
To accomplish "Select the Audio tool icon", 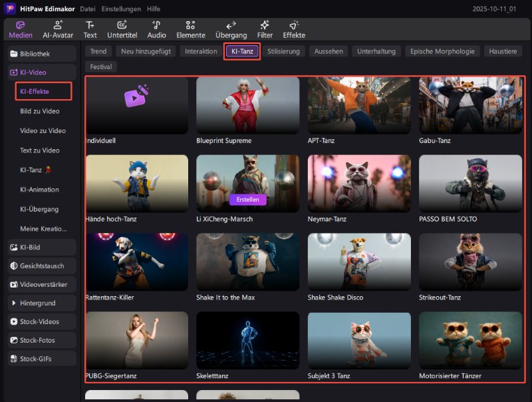I will (x=157, y=29).
